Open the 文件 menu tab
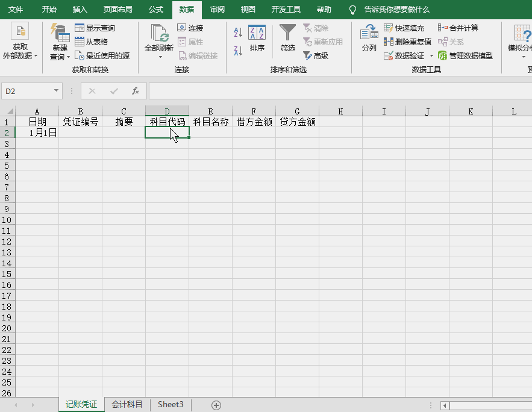Viewport: 532px width, 412px height. tap(16, 10)
